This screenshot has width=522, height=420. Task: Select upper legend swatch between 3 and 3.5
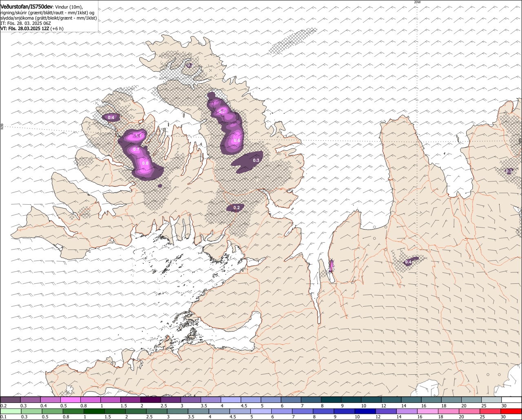pos(191,400)
